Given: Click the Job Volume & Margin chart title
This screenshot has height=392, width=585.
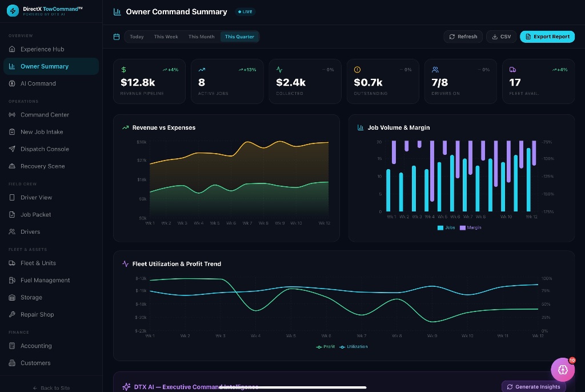Looking at the screenshot, I should (x=398, y=127).
